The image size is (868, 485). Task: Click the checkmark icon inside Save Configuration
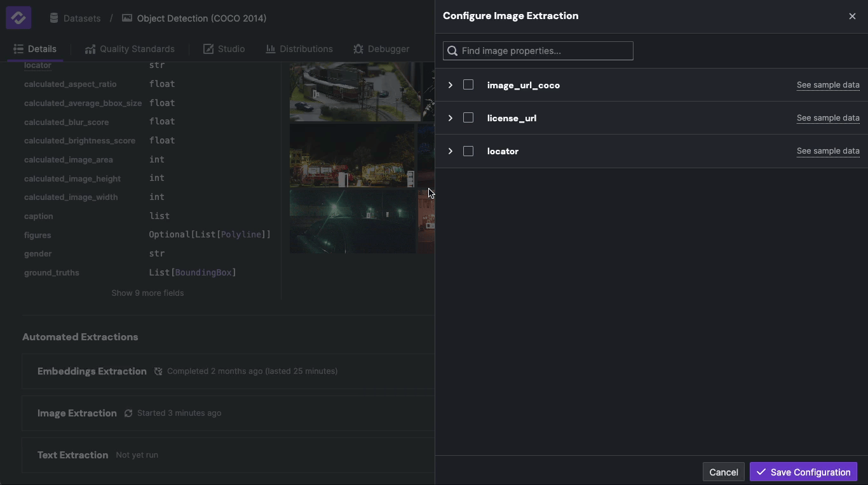(760, 472)
